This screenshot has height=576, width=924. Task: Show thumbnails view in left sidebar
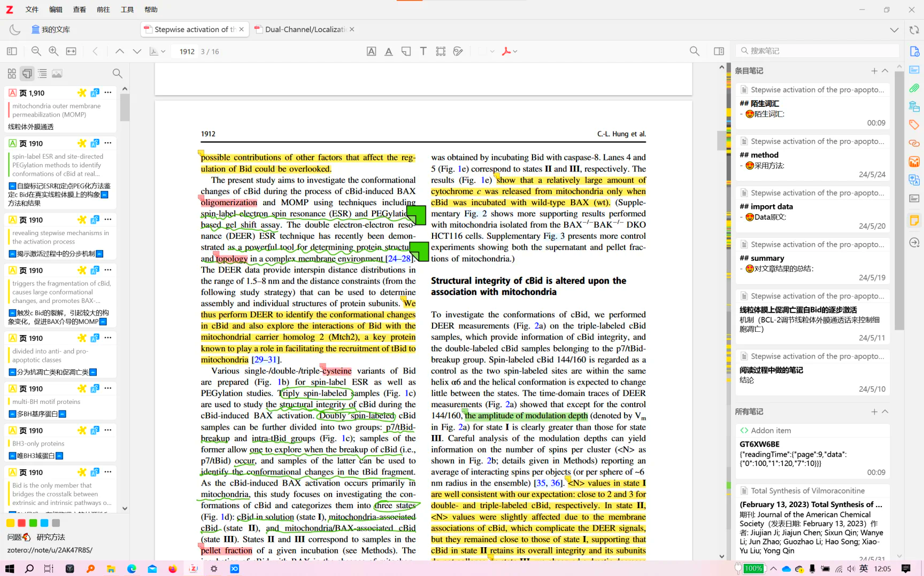pyautogui.click(x=12, y=73)
